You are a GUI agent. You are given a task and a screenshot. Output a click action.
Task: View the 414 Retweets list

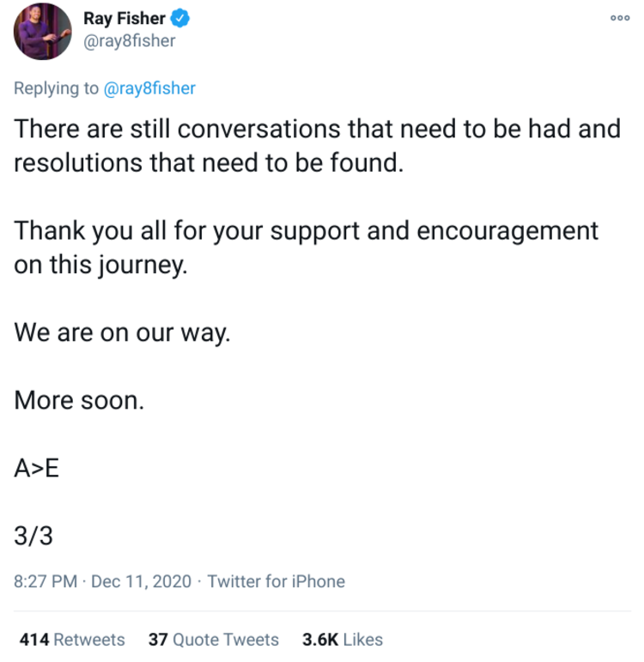point(72,640)
